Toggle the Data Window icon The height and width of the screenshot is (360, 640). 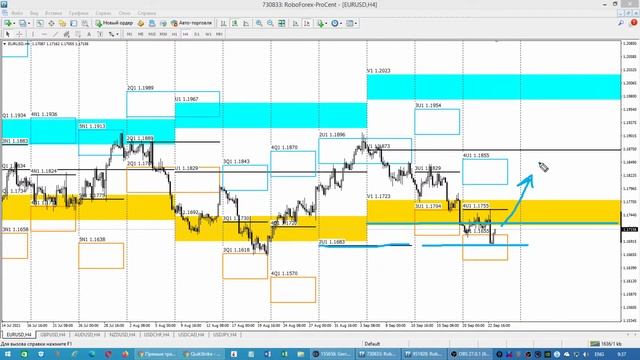tap(51, 23)
